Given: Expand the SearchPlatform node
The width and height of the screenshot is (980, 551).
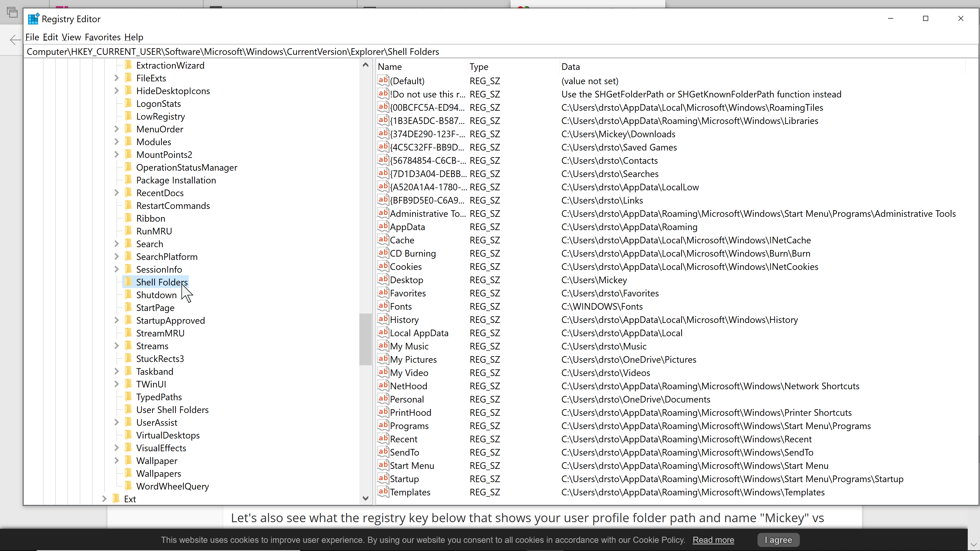Looking at the screenshot, I should click(117, 257).
